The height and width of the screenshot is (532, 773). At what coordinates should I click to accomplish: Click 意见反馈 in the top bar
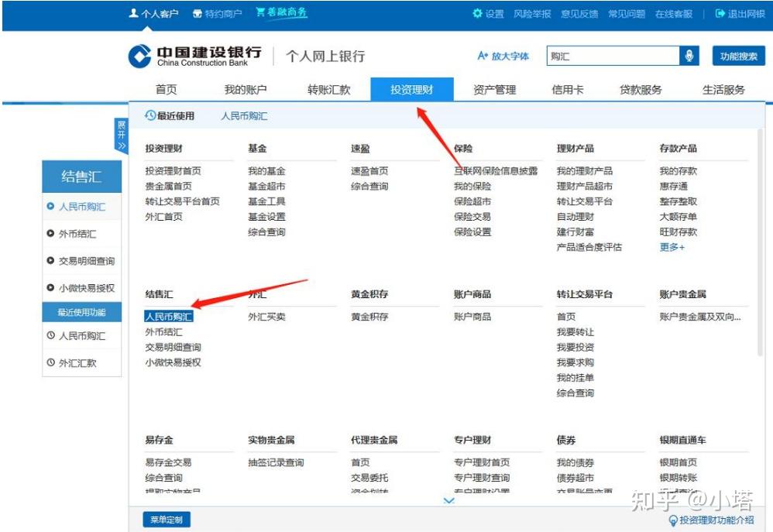[579, 14]
